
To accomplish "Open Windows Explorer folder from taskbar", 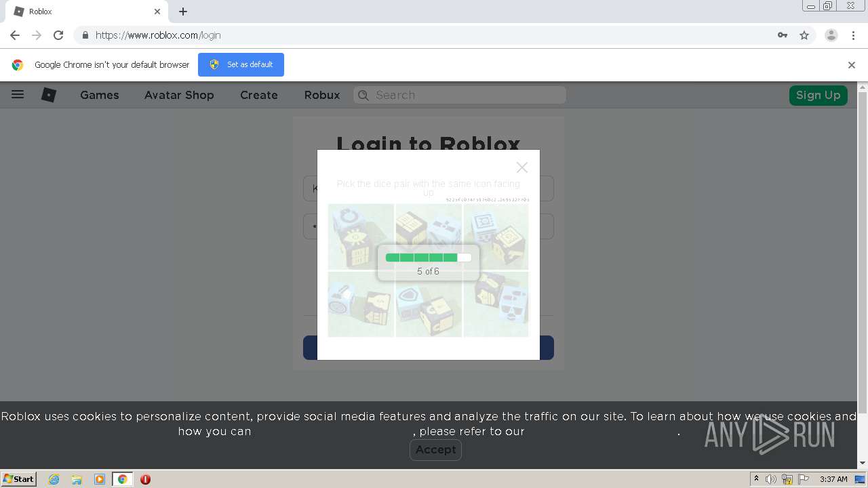I will coord(77,479).
